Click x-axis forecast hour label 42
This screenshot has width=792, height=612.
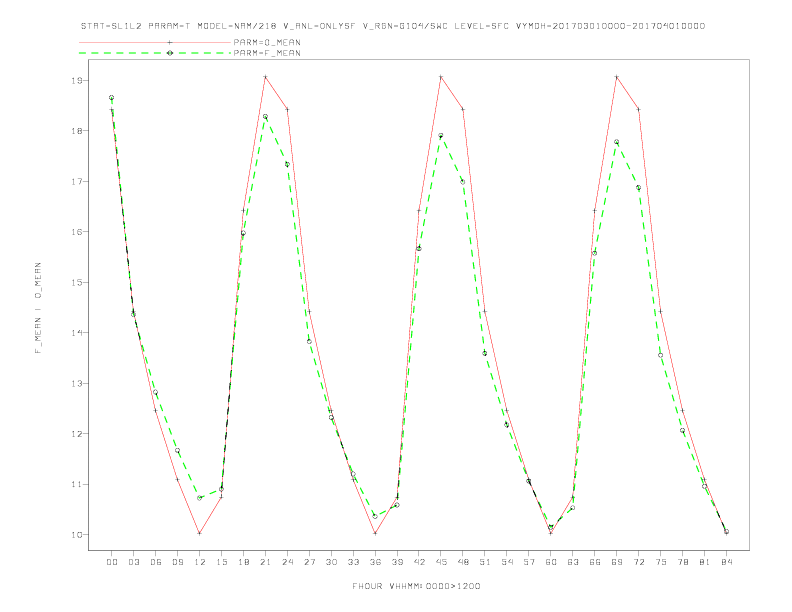(x=419, y=562)
